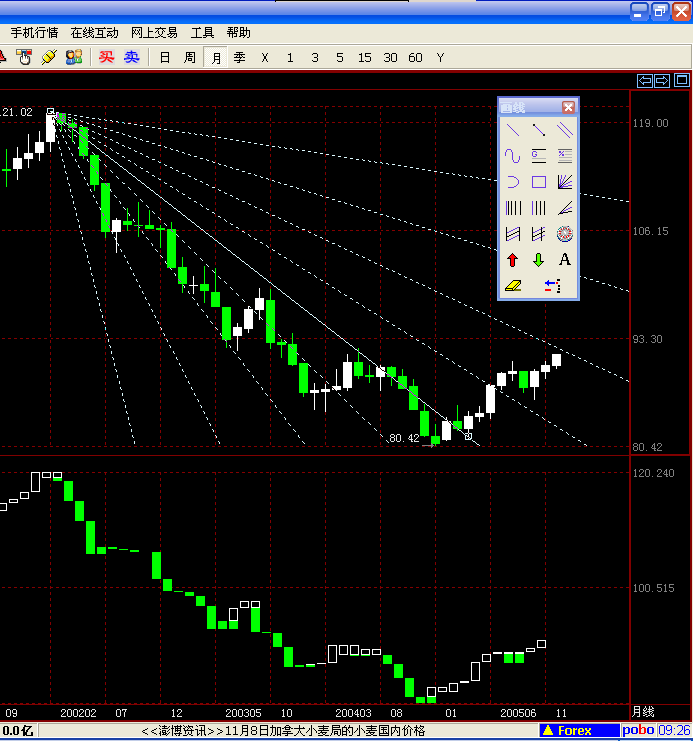Select the straight trend line tool

tap(513, 130)
